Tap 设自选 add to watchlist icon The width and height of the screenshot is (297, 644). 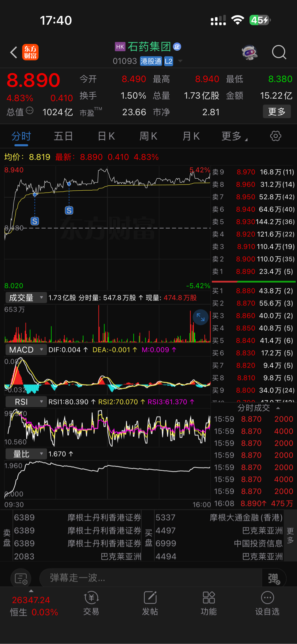pos(267,603)
